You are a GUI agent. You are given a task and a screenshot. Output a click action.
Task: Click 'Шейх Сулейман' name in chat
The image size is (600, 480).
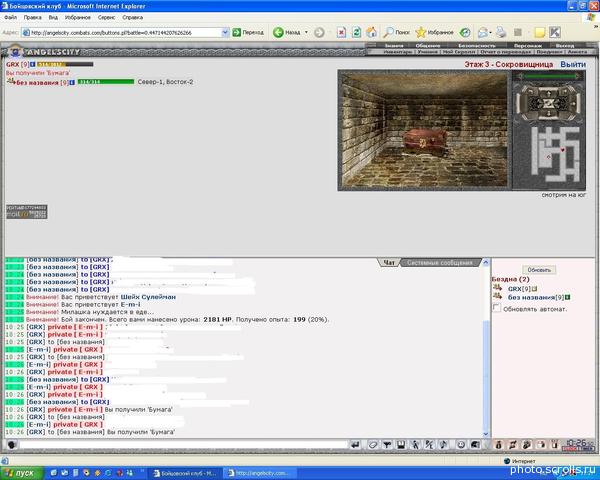pos(148,297)
